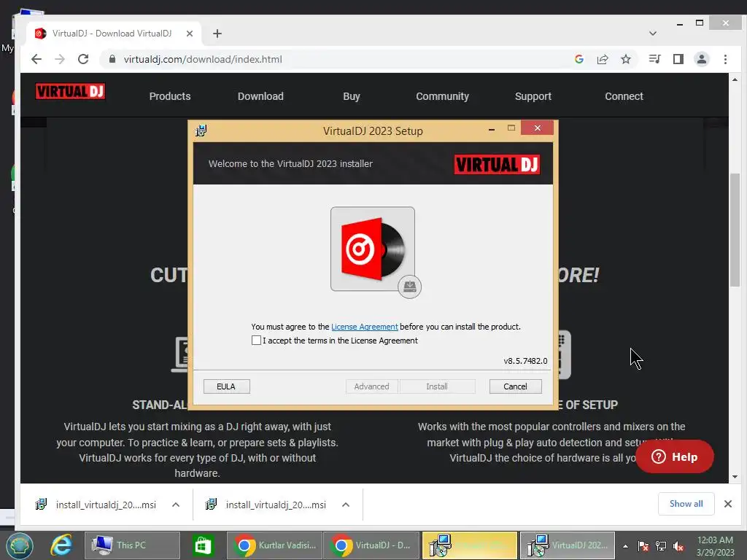The image size is (747, 560).
Task: Click the site security padlock icon
Action: pyautogui.click(x=112, y=59)
